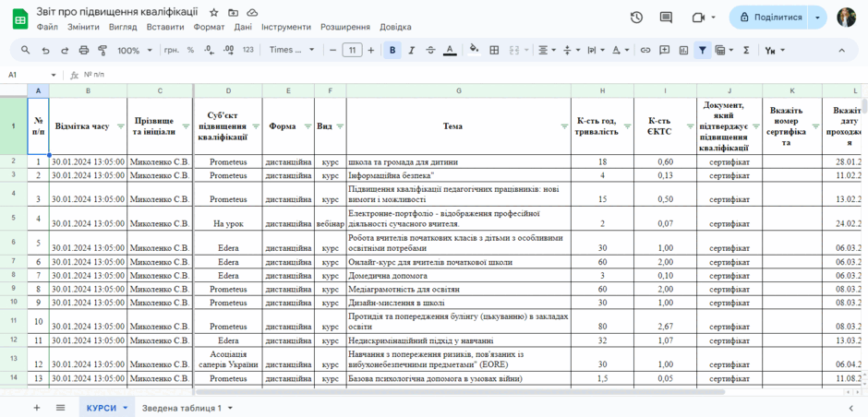Open the borders tool
The image size is (868, 417).
coord(494,51)
